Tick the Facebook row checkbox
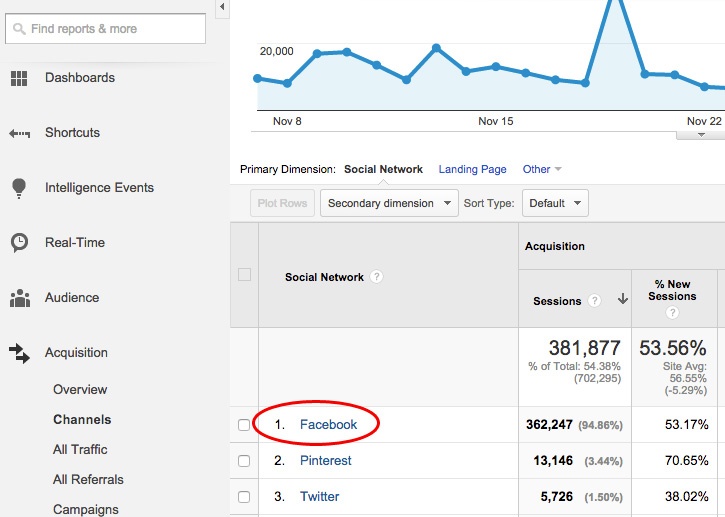This screenshot has height=517, width=725. (244, 425)
